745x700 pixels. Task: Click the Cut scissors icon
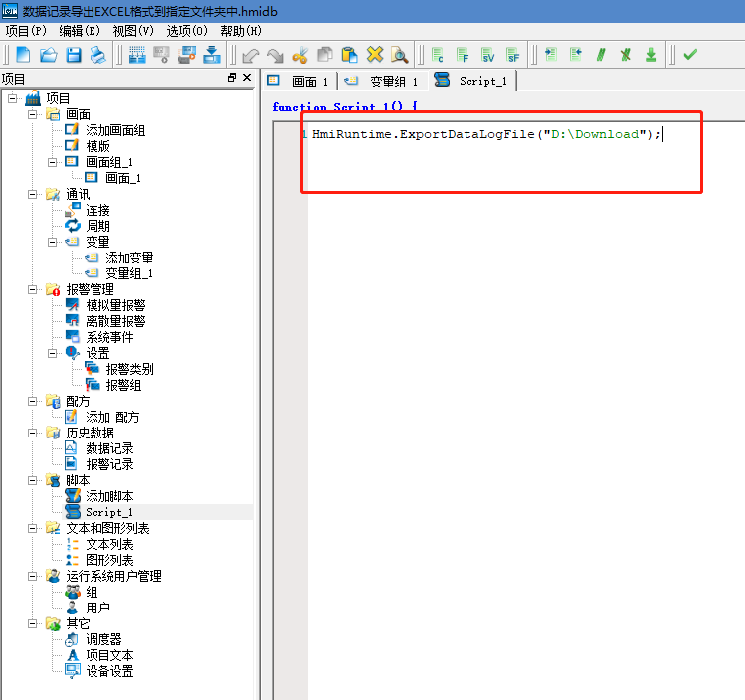click(300, 55)
